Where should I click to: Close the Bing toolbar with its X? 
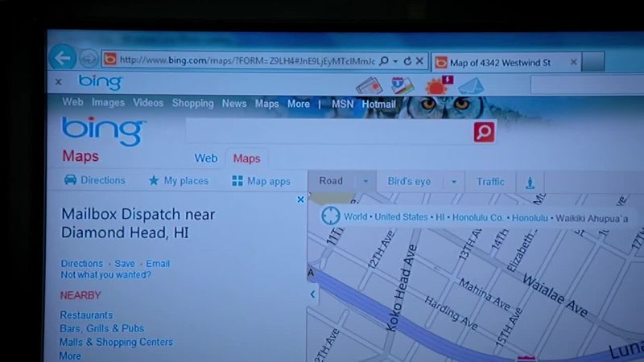pos(59,82)
